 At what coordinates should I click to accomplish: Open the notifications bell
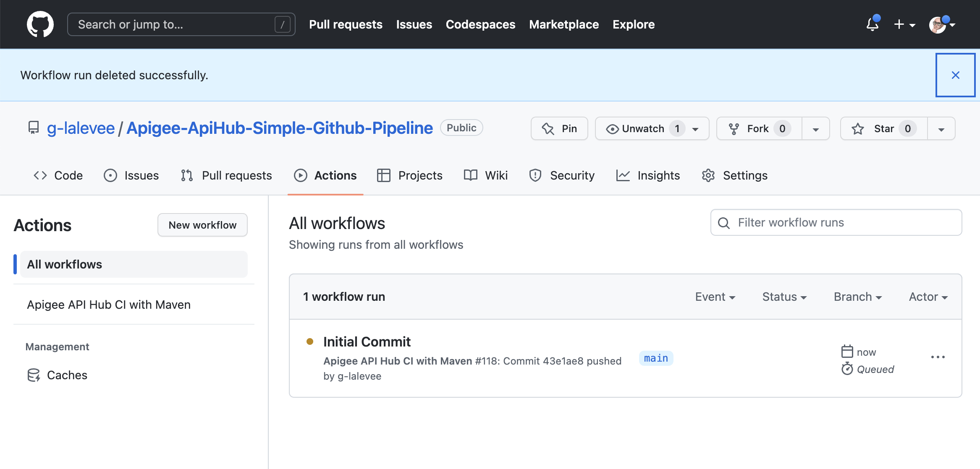tap(873, 24)
